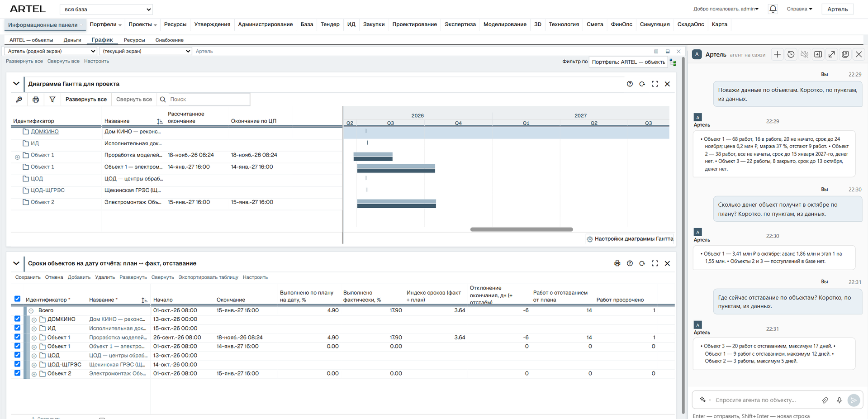868x419 pixels.
Task: Collapse the Диаграмма Гантта panel chevron
Action: pos(16,84)
